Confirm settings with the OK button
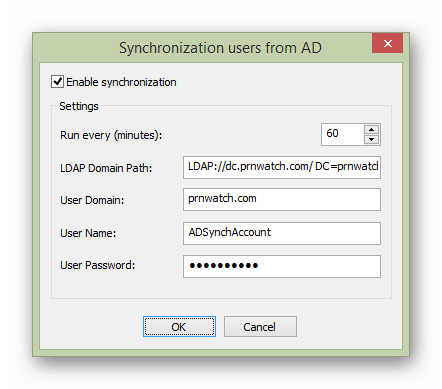This screenshot has width=442, height=389. tap(179, 327)
